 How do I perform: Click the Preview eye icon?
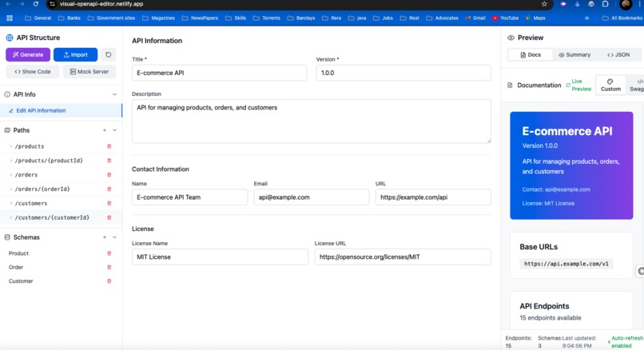pos(511,38)
